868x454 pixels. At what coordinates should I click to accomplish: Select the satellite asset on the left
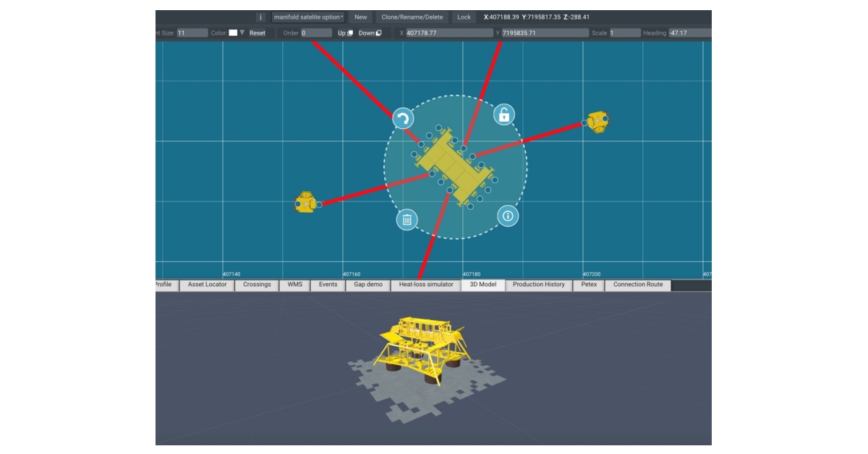pos(305,203)
